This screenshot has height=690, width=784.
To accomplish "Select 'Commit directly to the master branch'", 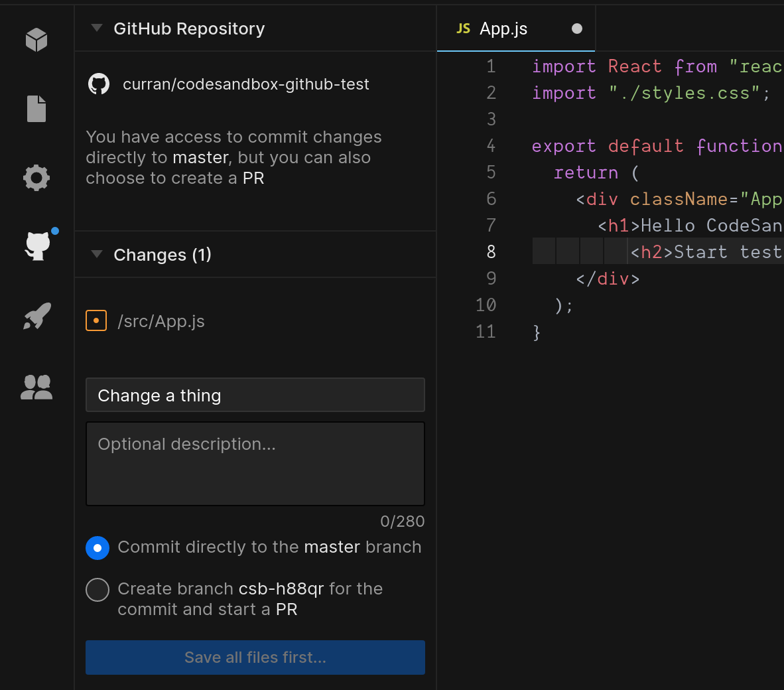I will [x=98, y=547].
